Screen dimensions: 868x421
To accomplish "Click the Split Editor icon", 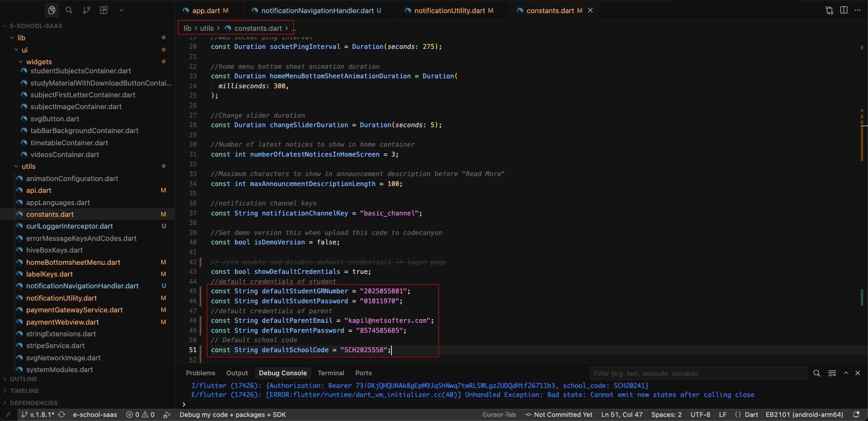I will point(844,10).
